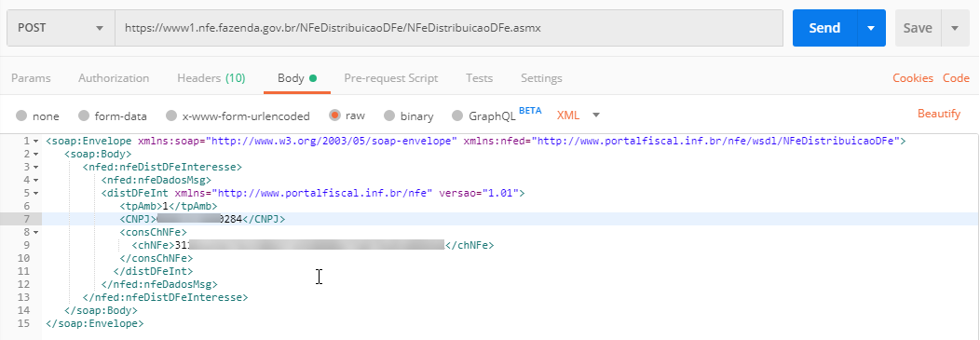Image resolution: width=980 pixels, height=340 pixels.
Task: Collapse the consChNFe fold on line 8
Action: 35,232
